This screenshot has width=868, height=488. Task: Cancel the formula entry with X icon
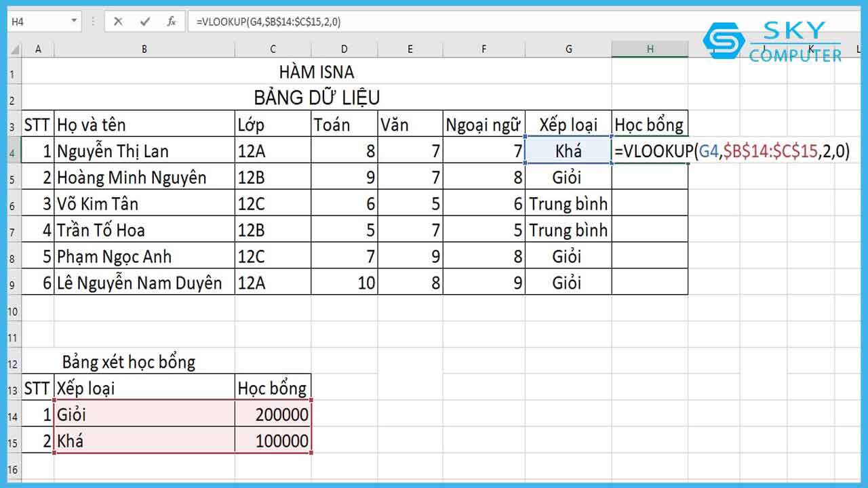[118, 22]
